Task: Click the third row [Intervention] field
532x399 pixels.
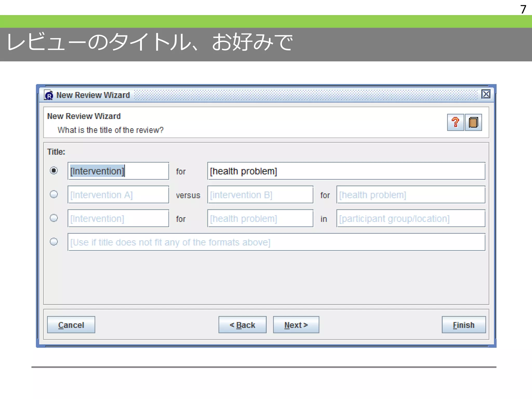Action: click(118, 218)
